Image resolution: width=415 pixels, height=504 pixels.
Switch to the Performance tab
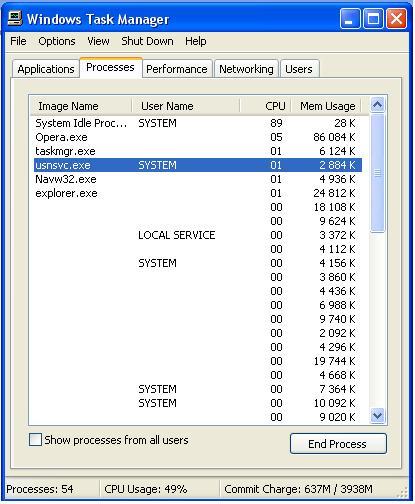point(177,69)
